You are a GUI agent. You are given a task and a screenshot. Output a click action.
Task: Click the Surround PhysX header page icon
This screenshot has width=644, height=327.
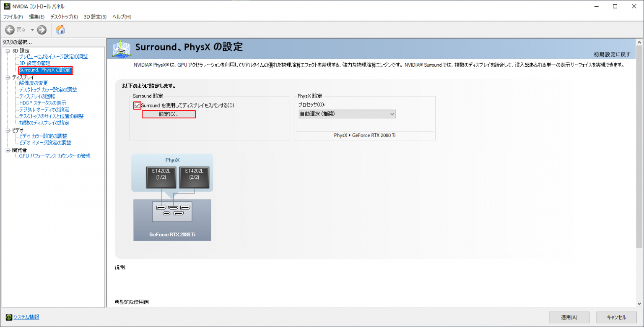[121, 49]
